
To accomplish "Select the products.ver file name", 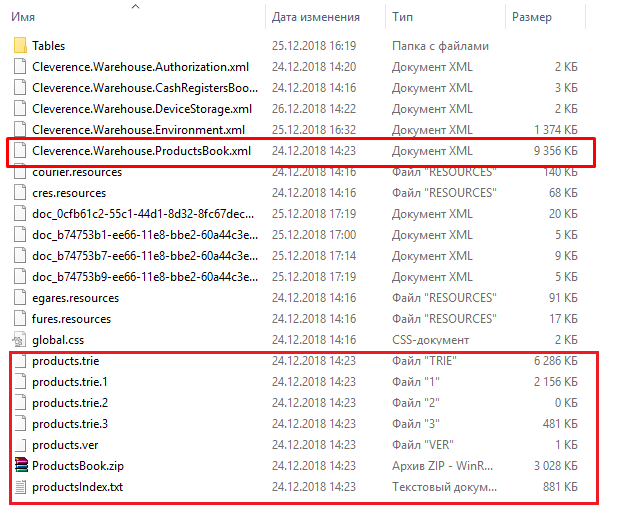I will (65, 445).
